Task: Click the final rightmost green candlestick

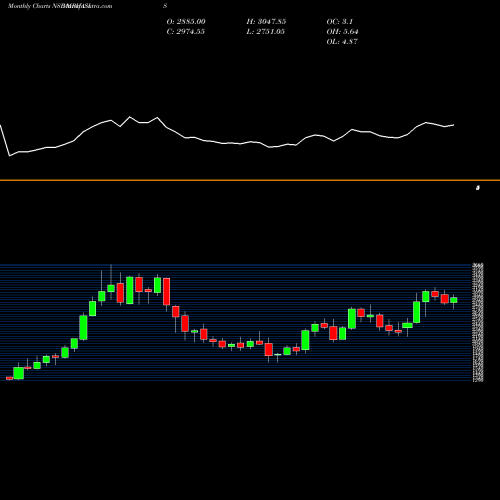Action: coord(454,300)
